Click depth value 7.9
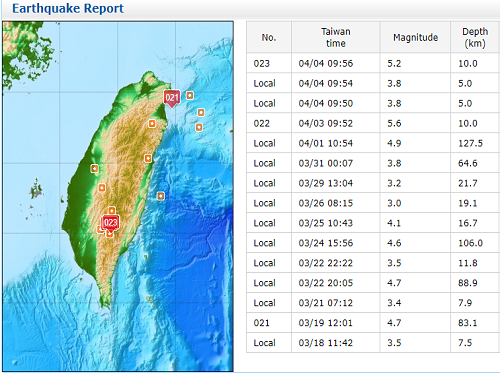Image resolution: width=500 pixels, height=375 pixels. pyautogui.click(x=465, y=303)
